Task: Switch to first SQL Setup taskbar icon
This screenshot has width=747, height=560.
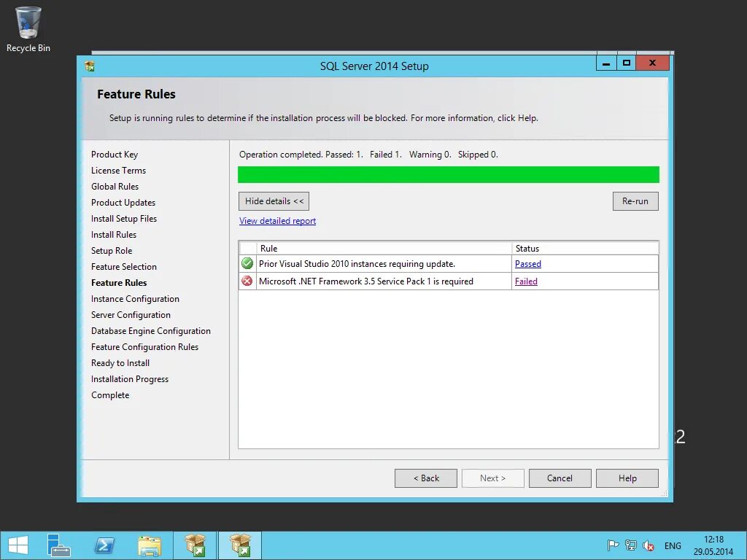Action: [195, 545]
